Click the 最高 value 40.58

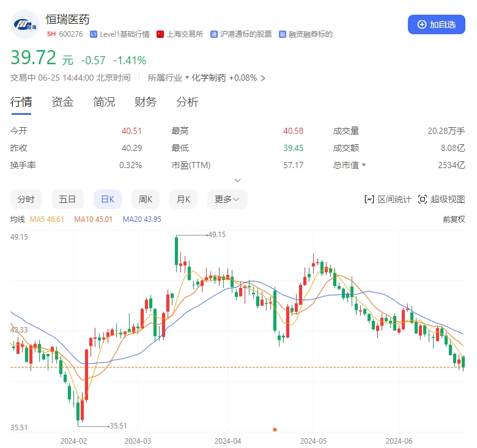[x=294, y=131]
